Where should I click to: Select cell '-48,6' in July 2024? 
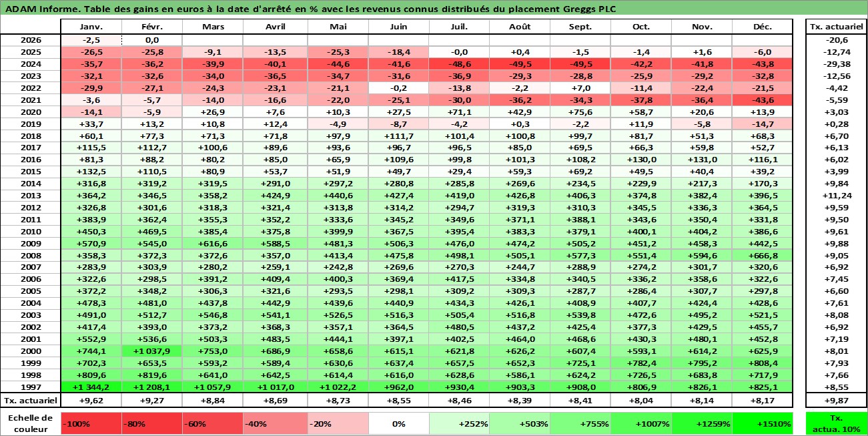459,64
